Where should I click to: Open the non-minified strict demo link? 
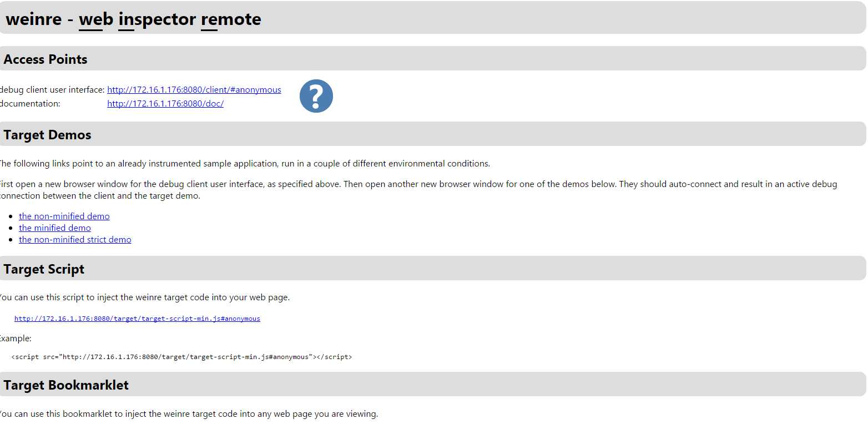coord(75,239)
